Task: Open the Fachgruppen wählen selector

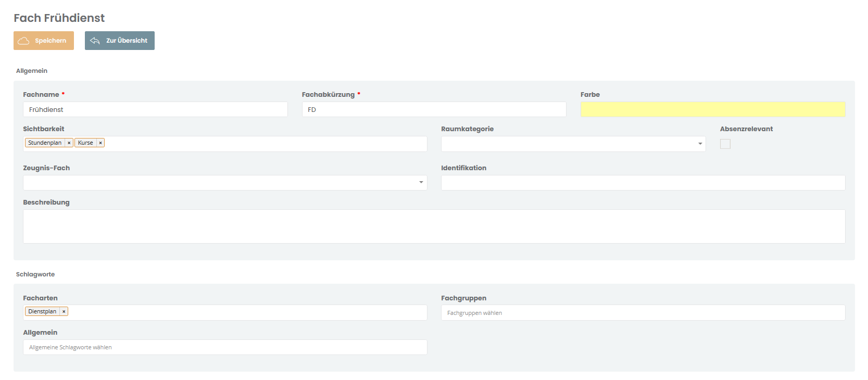Action: tap(643, 312)
